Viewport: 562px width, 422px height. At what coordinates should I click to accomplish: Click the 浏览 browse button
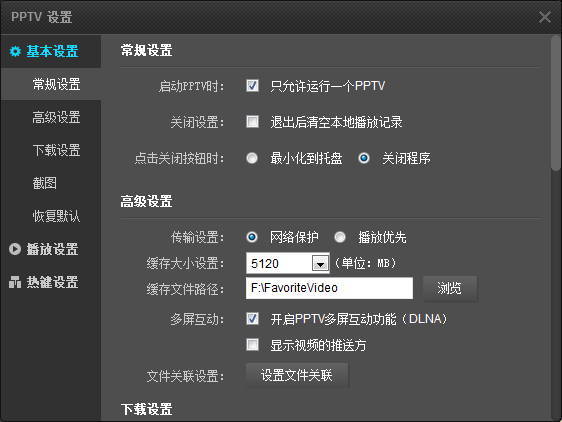[450, 288]
